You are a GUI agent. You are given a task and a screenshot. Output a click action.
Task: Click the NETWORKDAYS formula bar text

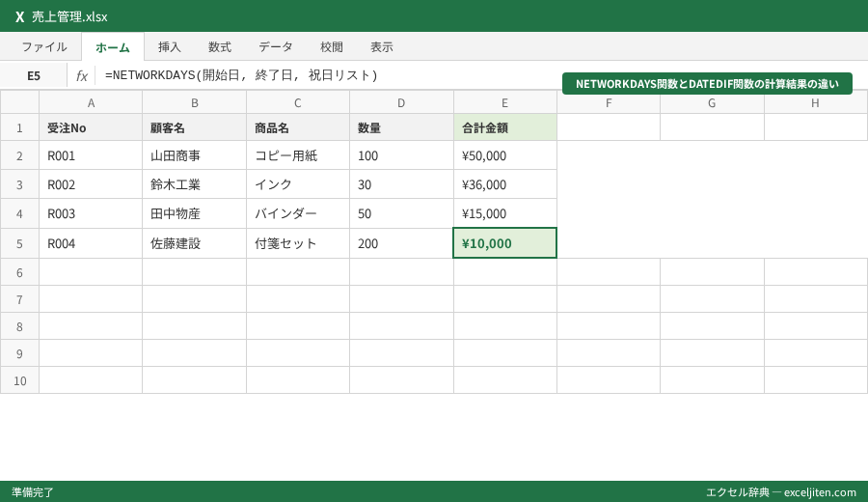[x=241, y=75]
